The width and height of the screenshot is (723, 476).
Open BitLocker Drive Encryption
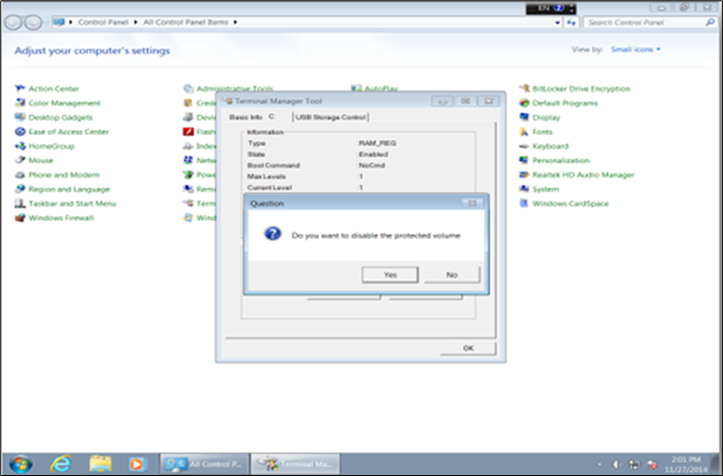click(x=581, y=89)
